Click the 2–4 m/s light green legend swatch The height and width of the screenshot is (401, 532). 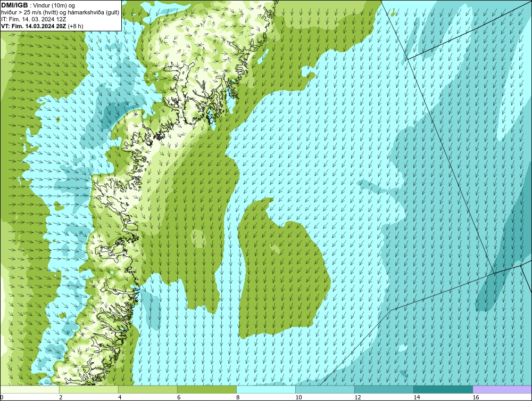tap(88, 389)
